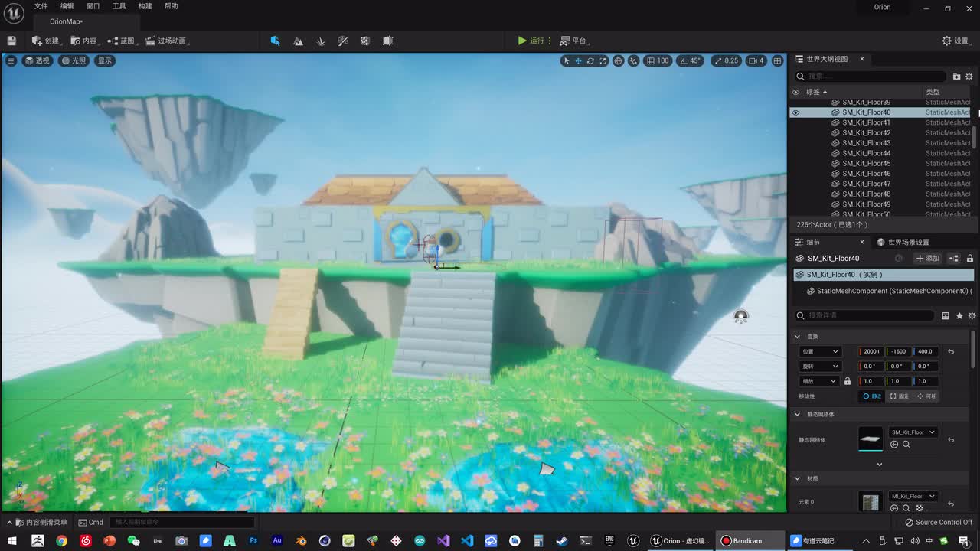Switch to World Settings (世界场景设置) tab

[903, 243]
